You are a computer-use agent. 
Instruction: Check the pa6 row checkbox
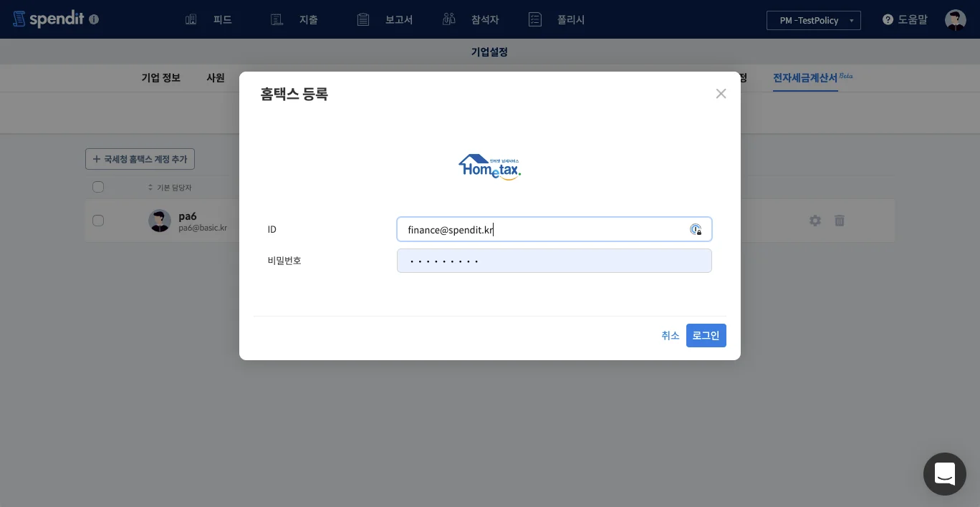pos(98,221)
